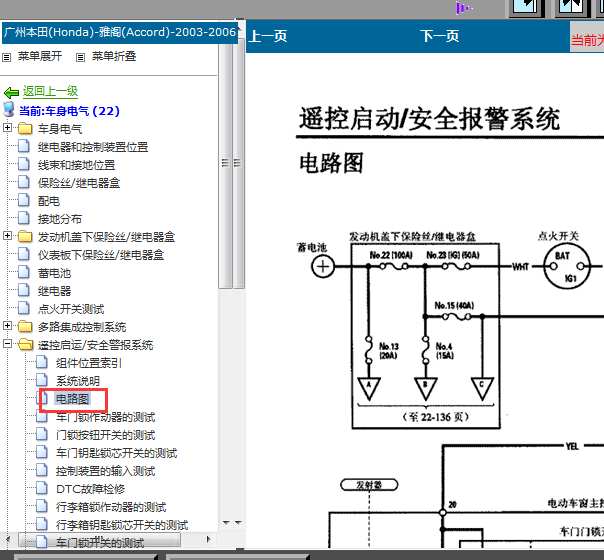Select the 继电器和控制装置位置 entry

pyautogui.click(x=93, y=147)
